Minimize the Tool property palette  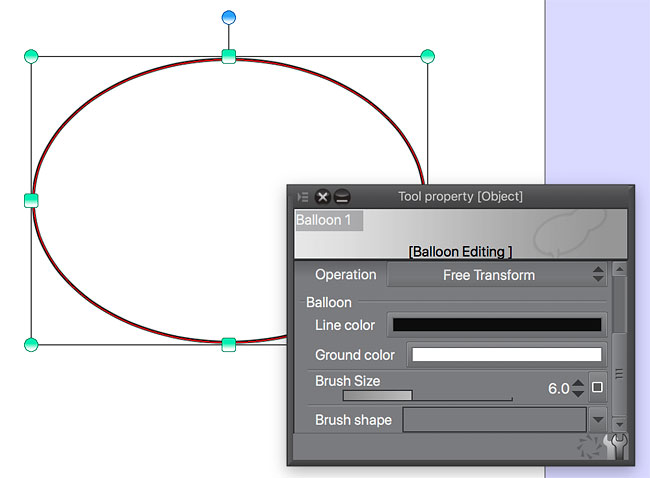click(342, 197)
